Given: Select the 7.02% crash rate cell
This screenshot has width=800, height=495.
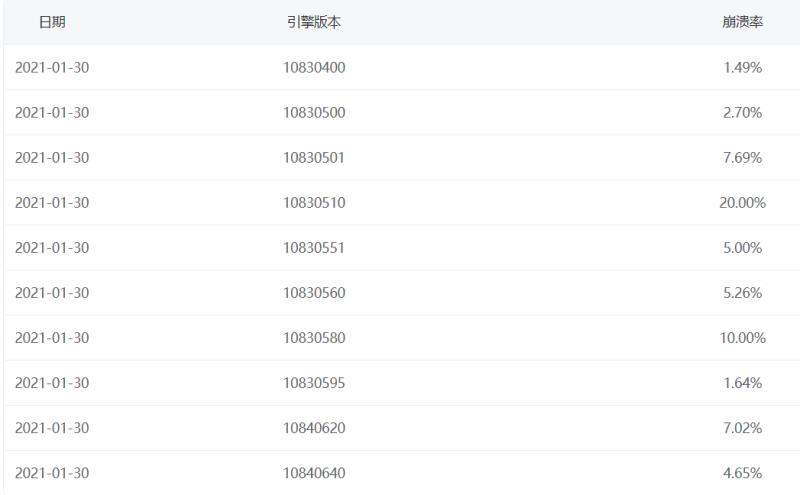Looking at the screenshot, I should 742,428.
